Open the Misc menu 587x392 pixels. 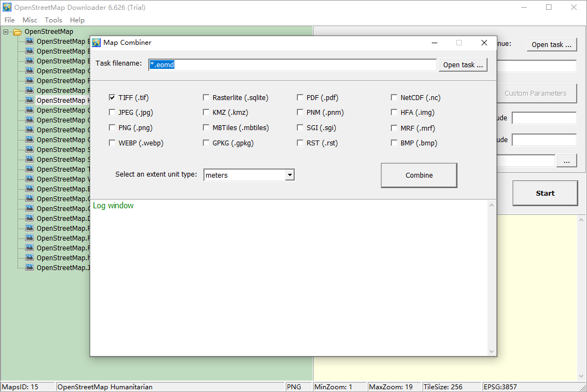30,20
